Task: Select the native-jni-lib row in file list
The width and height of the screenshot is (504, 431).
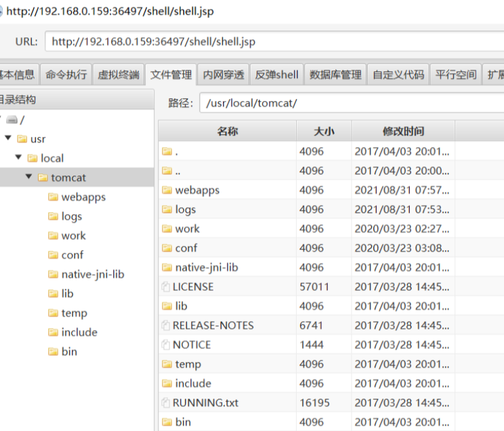Action: click(x=207, y=268)
